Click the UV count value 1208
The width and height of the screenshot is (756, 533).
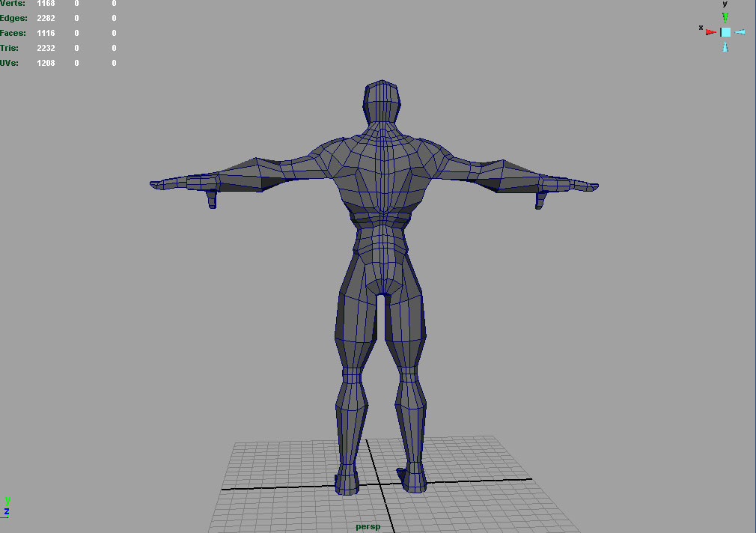point(46,63)
